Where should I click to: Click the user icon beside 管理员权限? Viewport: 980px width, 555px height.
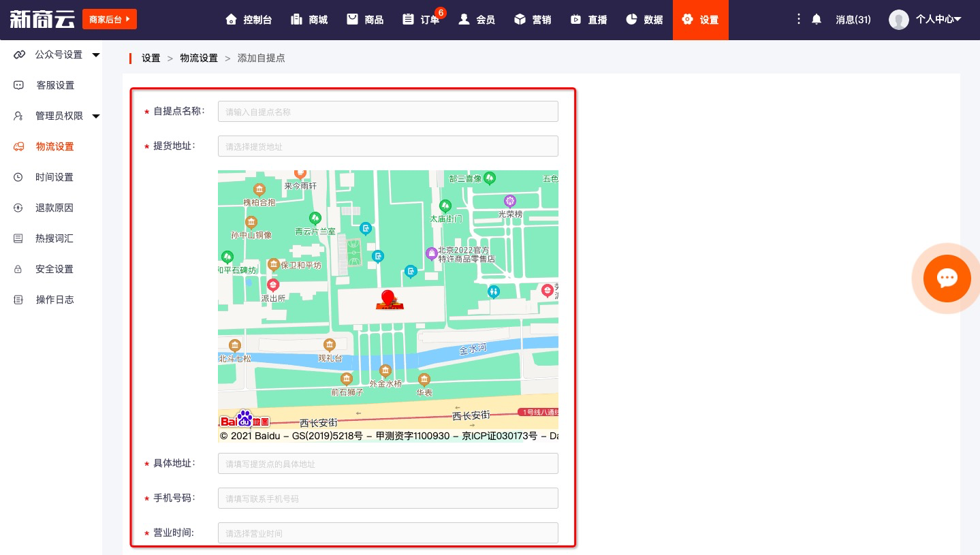coord(18,116)
